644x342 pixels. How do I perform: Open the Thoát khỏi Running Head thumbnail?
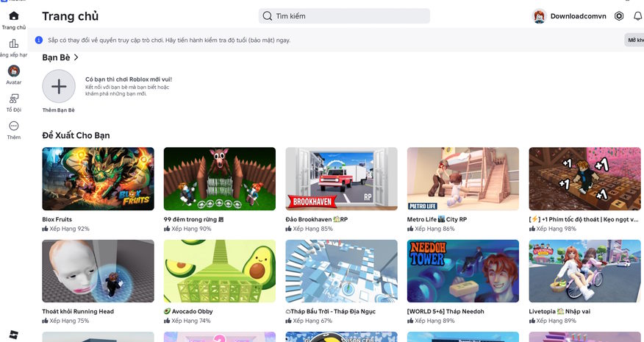pyautogui.click(x=99, y=271)
